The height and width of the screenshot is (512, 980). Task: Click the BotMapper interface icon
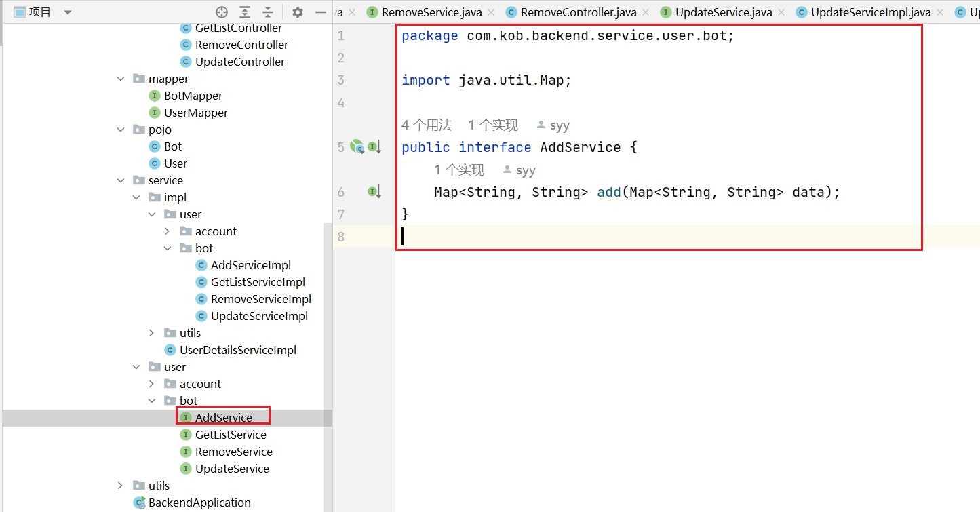coord(155,96)
